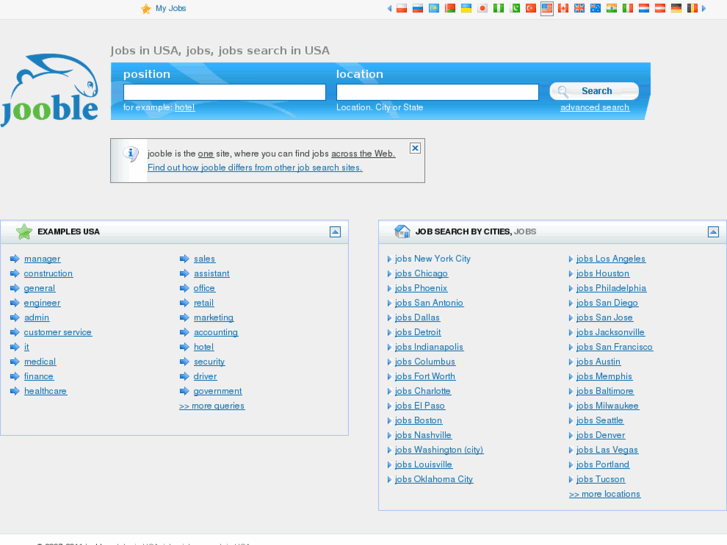
Task: Click the Russia flag icon
Action: tap(417, 8)
